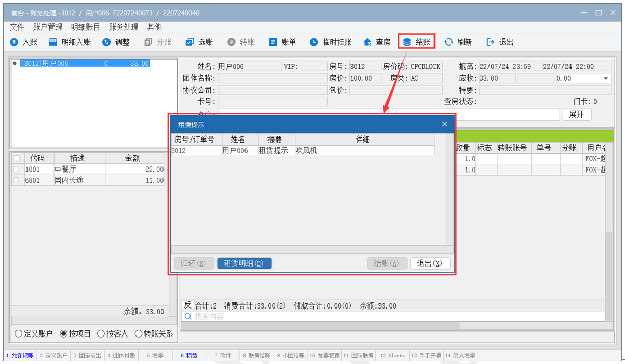Open the 文件 menu
Viewport: 625px width, 364px height.
[x=17, y=27]
